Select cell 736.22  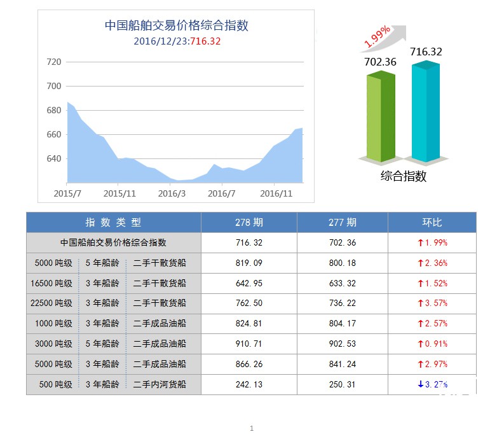(343, 303)
